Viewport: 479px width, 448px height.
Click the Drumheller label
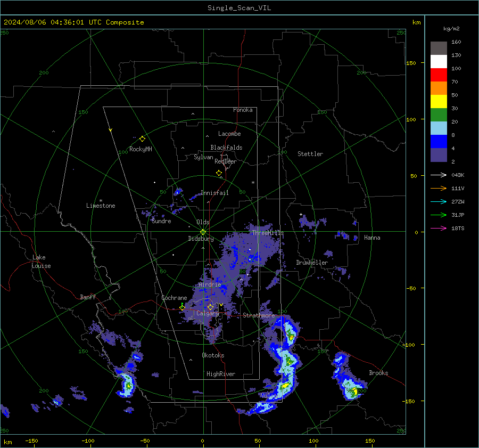pos(312,263)
